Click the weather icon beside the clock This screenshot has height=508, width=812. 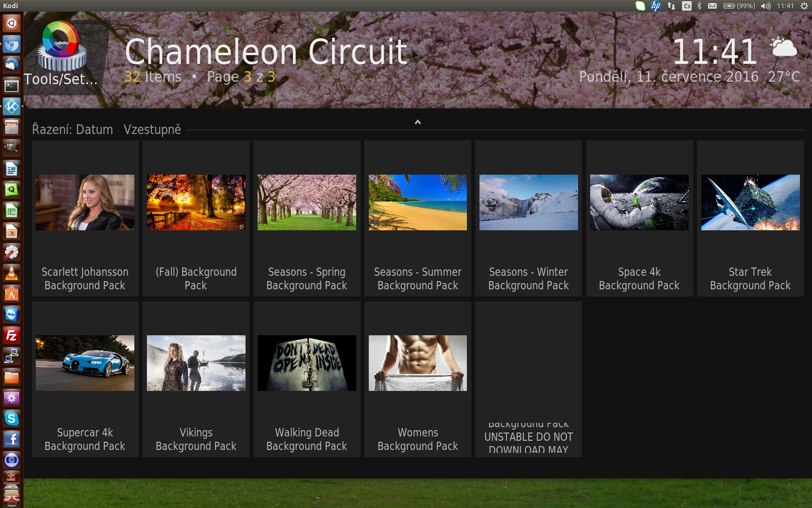tap(783, 48)
